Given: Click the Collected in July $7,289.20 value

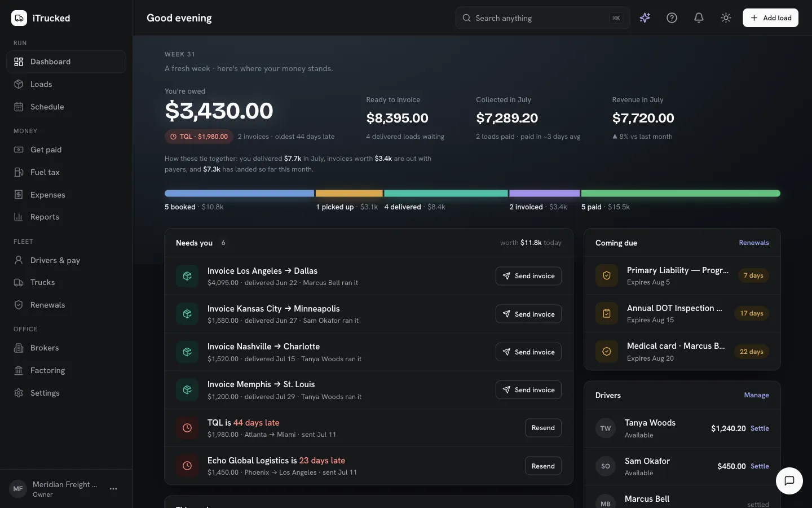Looking at the screenshot, I should tap(507, 118).
